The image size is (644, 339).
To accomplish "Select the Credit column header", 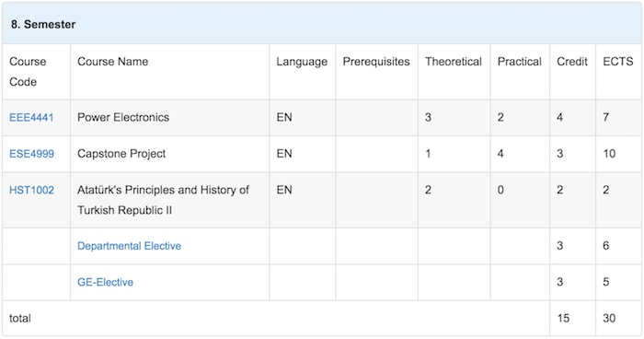I will click(572, 62).
